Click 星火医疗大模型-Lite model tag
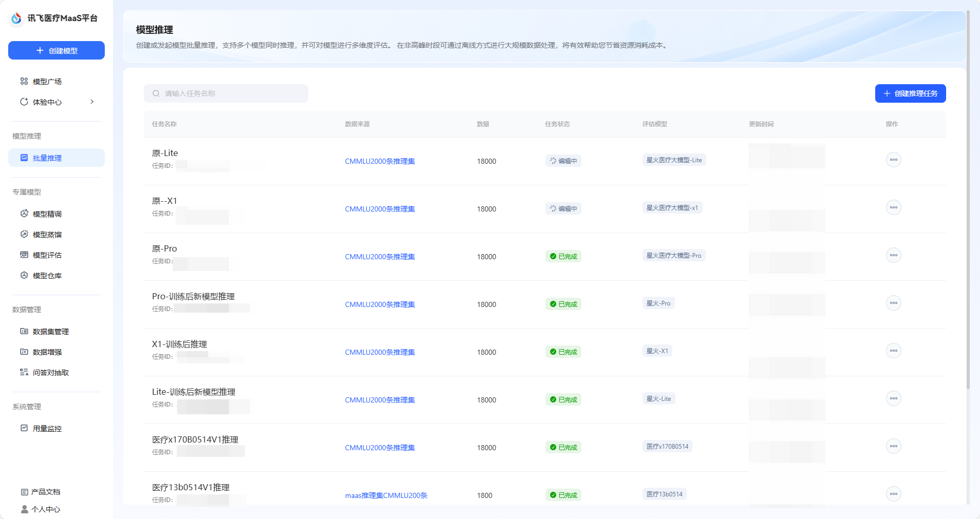 tap(674, 160)
